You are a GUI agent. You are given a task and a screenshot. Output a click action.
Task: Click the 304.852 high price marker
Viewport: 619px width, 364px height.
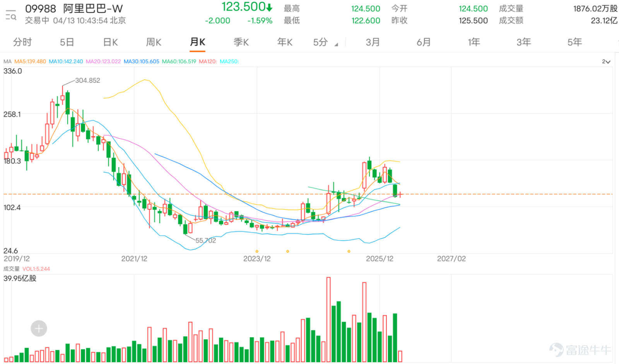click(x=87, y=80)
